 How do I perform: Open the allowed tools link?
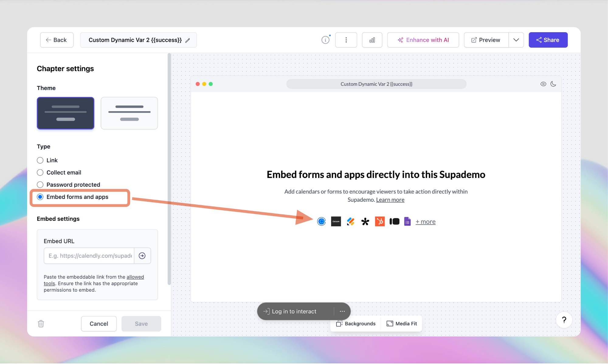pos(135,277)
